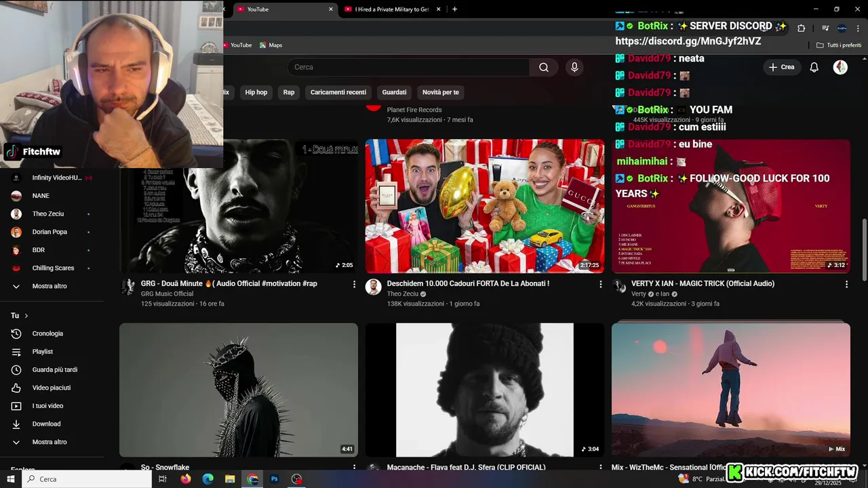Viewport: 868px width, 488px height.
Task: Close the YouTube browser tab
Action: click(331, 9)
